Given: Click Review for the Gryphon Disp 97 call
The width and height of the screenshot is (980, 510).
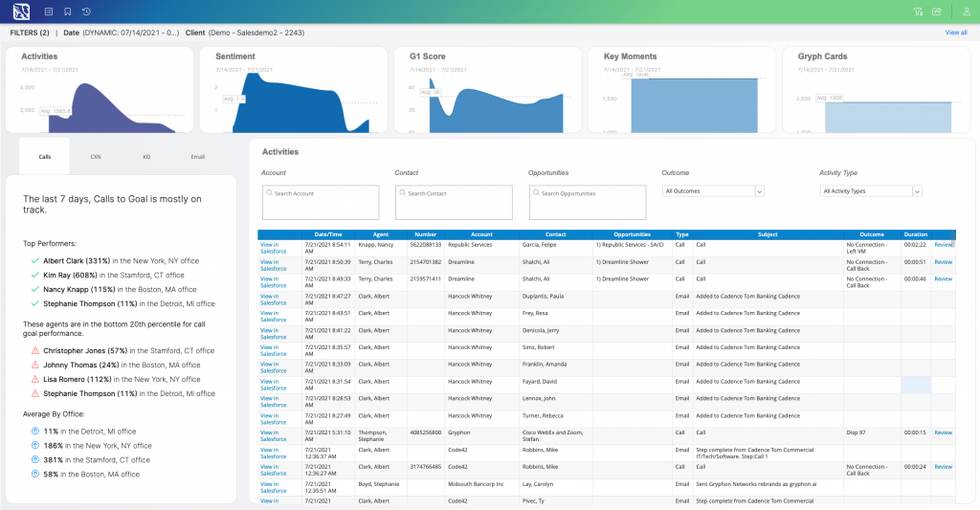Looking at the screenshot, I should [943, 432].
